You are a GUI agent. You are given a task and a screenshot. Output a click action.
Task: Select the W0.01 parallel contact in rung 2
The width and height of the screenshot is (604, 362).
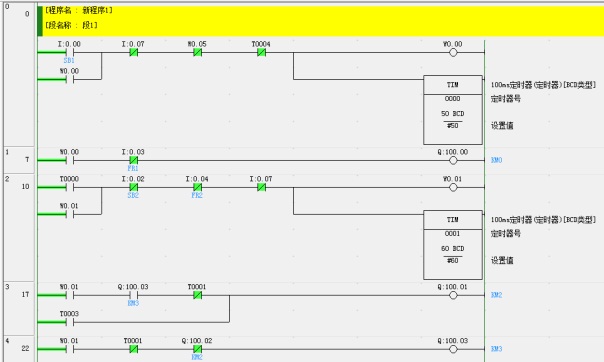[69, 214]
